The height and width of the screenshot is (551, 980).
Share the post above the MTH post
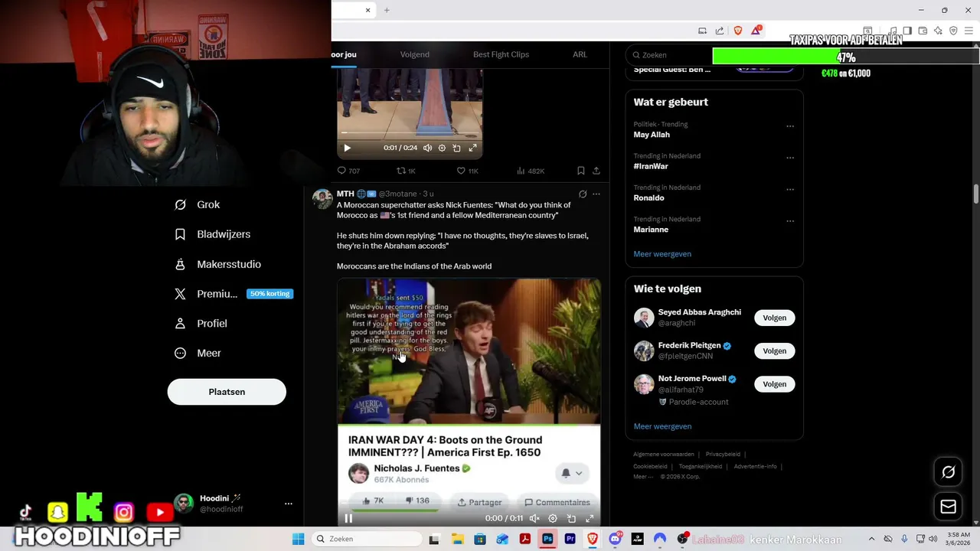point(596,171)
